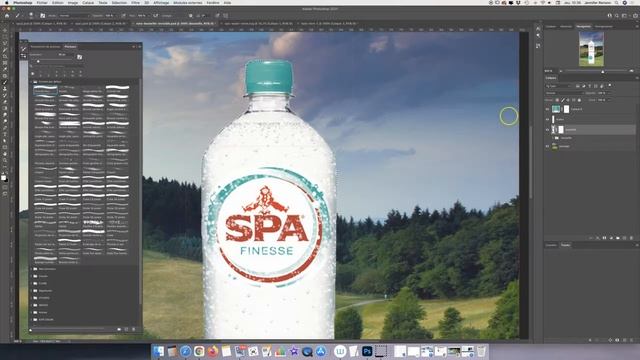The image size is (640, 360).
Task: Open layer blending mode dropdown
Action: 564,93
